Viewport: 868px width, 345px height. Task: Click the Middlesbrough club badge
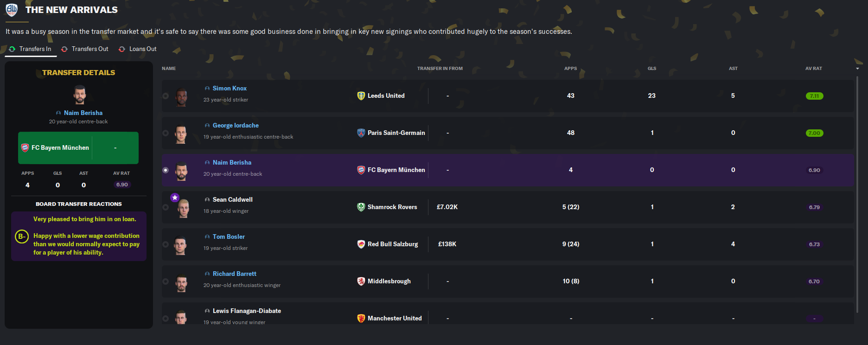[361, 281]
